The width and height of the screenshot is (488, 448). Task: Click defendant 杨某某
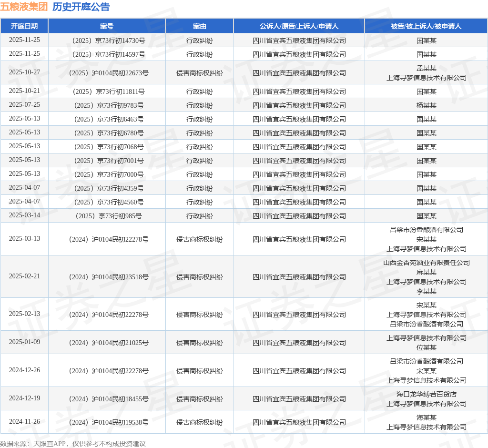click(x=427, y=105)
